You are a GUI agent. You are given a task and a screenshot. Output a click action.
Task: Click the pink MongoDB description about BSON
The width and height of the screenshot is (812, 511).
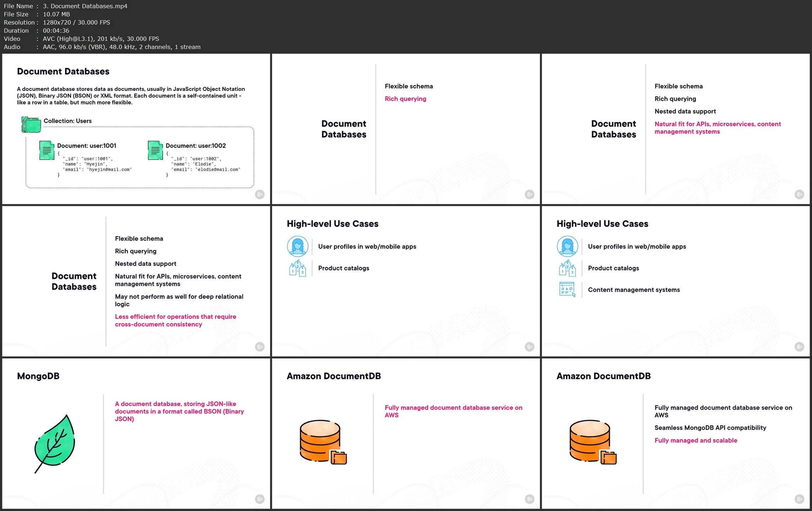pos(179,411)
